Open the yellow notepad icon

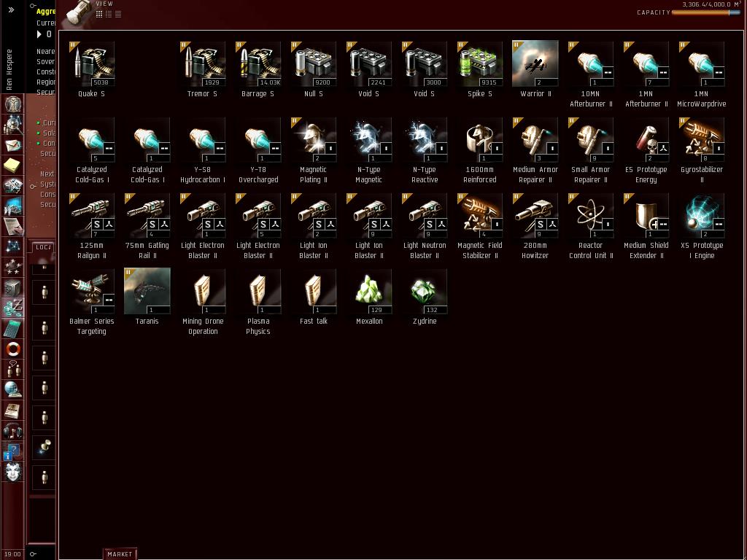point(13,166)
